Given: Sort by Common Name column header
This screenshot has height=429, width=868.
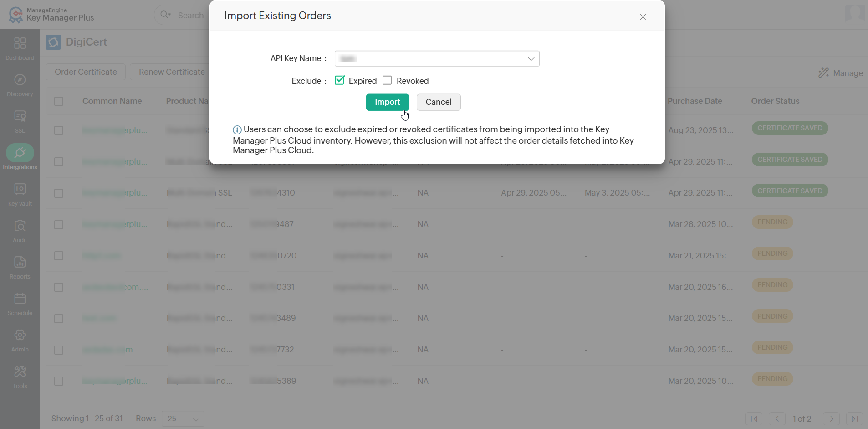Looking at the screenshot, I should click(112, 101).
